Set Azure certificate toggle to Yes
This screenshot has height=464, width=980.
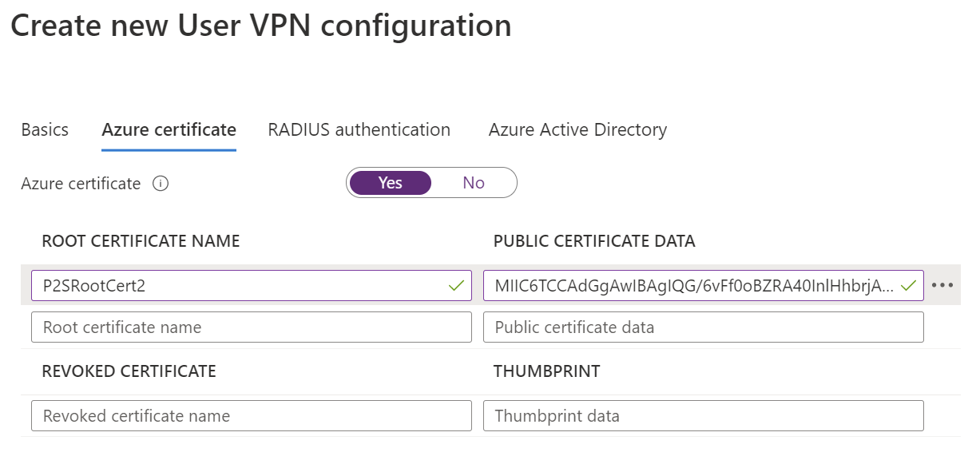[x=391, y=183]
